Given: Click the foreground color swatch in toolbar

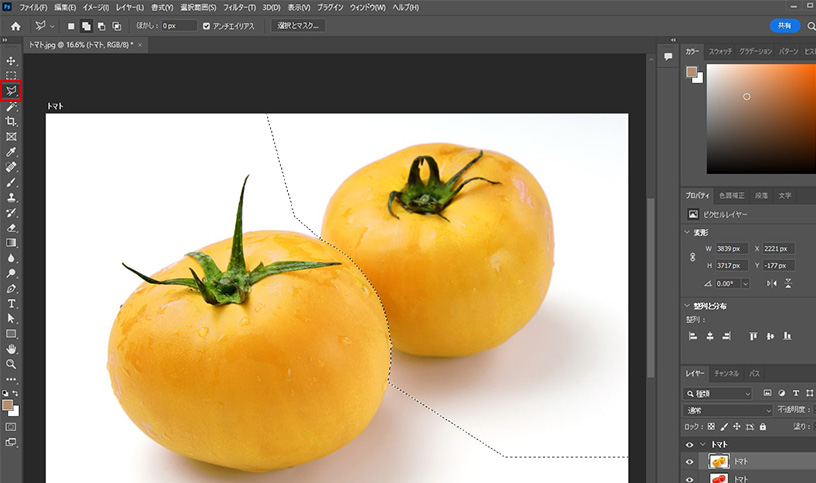Looking at the screenshot, I should coord(8,405).
